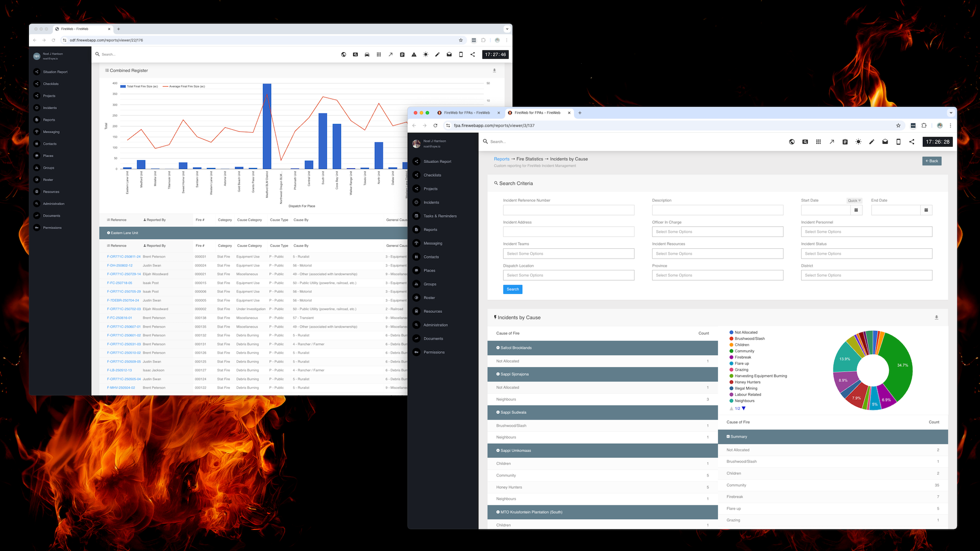Click the brightness sun icon in FPA toolbar
The image size is (980, 551).
pos(858,142)
